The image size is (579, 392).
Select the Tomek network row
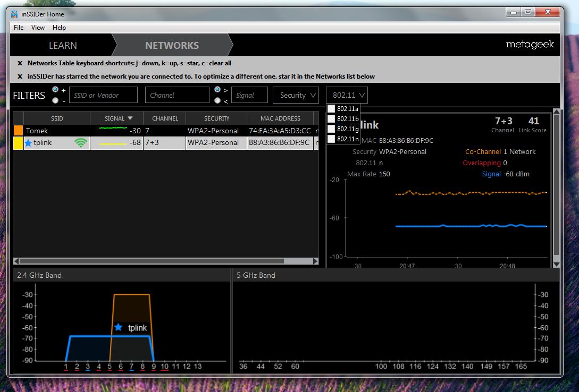point(166,131)
